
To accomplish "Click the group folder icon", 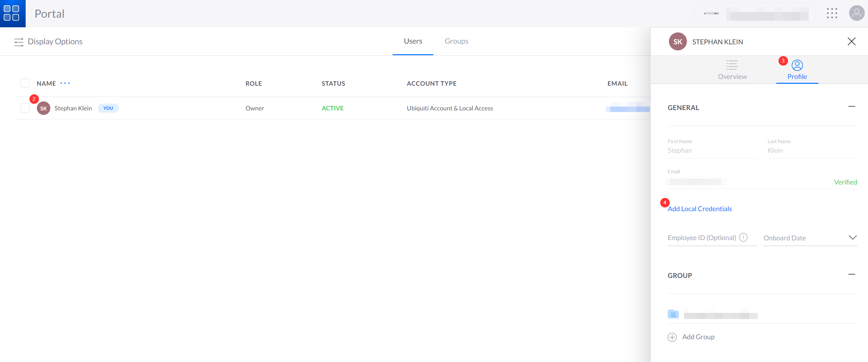I will point(673,314).
